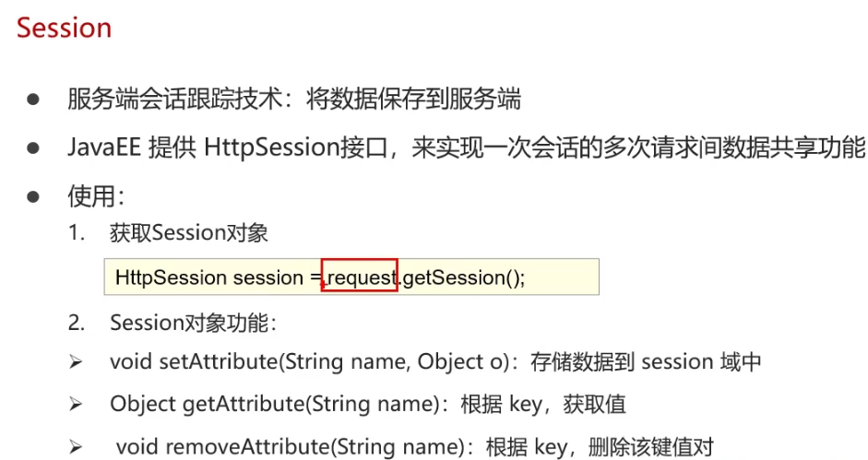868x460 pixels.
Task: Click the heading 获取Session对象
Action: click(x=189, y=232)
